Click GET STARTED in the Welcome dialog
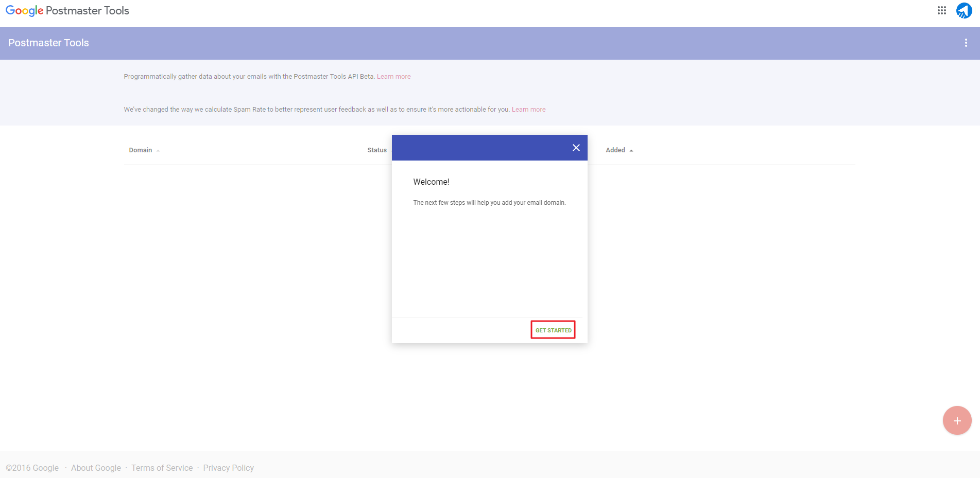 pos(553,330)
